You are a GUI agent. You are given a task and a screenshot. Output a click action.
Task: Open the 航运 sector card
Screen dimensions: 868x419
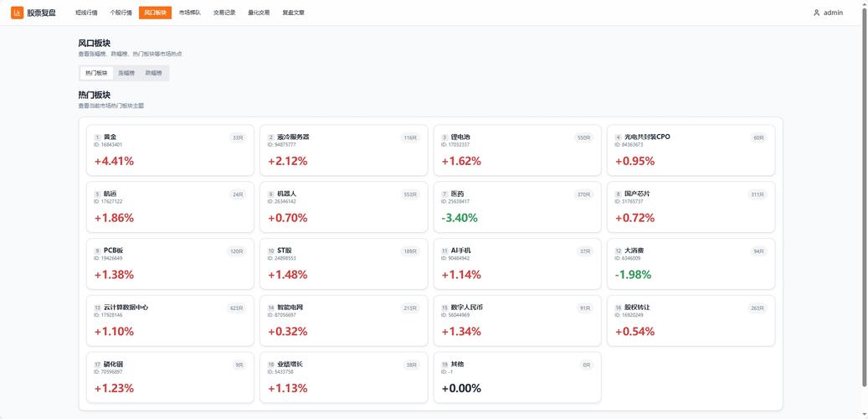(170, 207)
